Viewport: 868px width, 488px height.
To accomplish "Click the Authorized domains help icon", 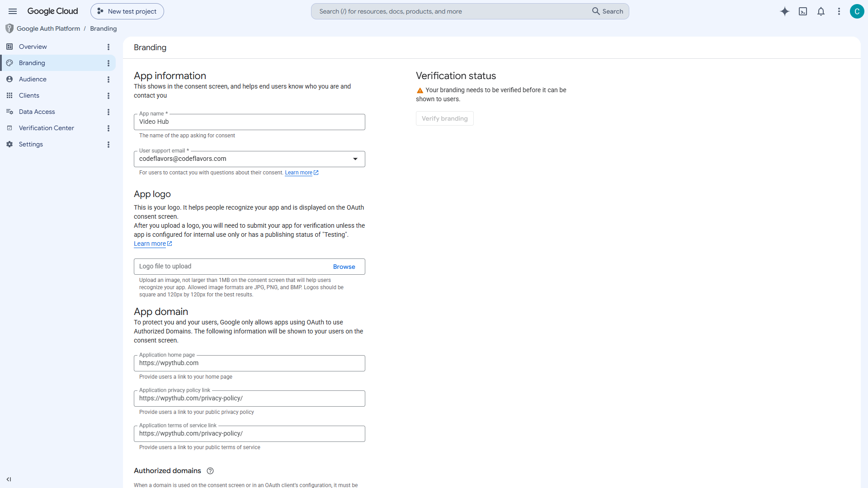I will click(210, 471).
